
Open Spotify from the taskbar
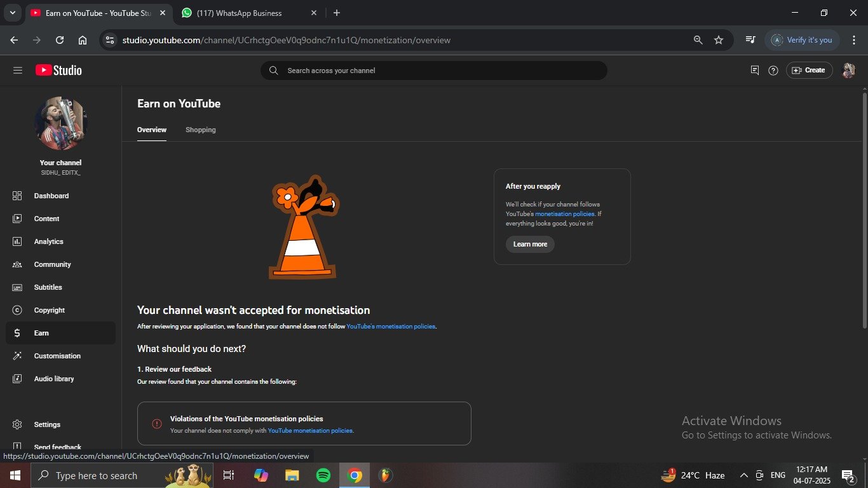323,475
